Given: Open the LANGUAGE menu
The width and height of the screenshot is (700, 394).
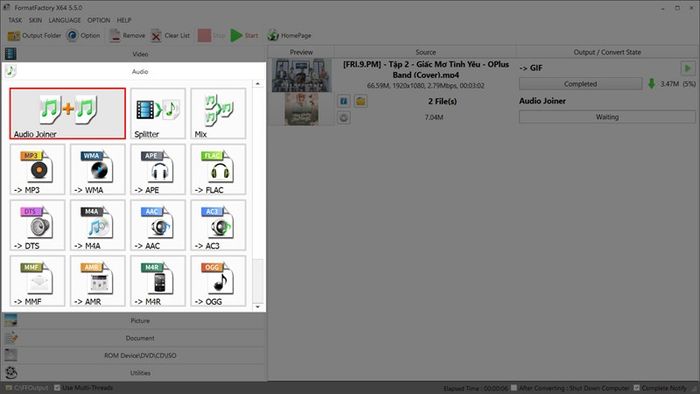Looking at the screenshot, I should coord(65,20).
